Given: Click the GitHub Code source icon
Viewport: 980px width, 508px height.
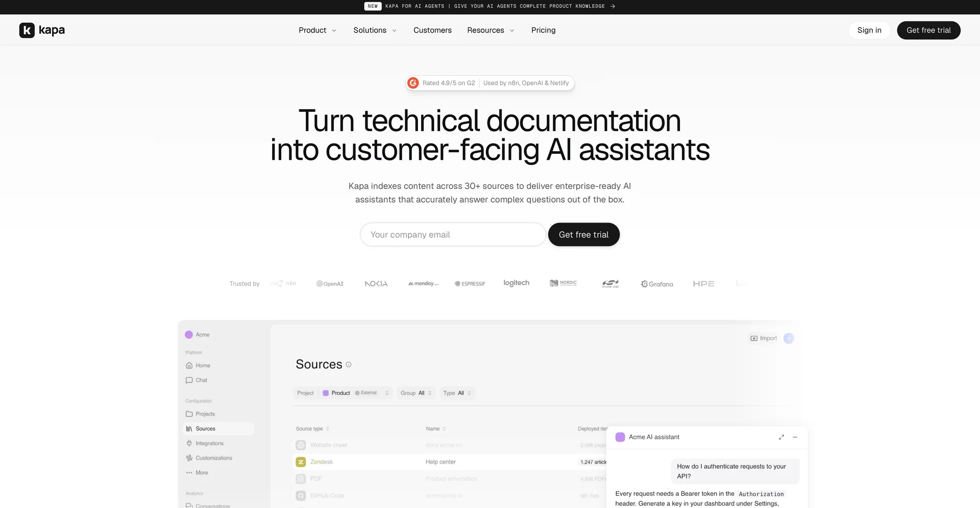Looking at the screenshot, I should (301, 496).
